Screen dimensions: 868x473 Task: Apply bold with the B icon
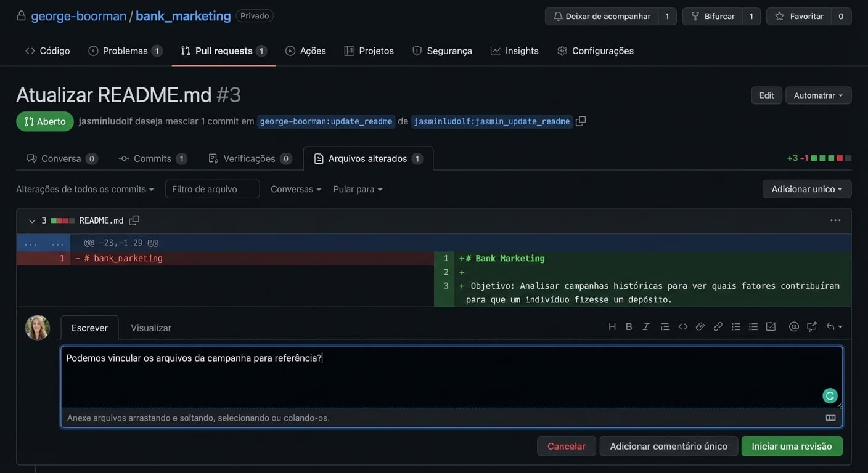[629, 327]
